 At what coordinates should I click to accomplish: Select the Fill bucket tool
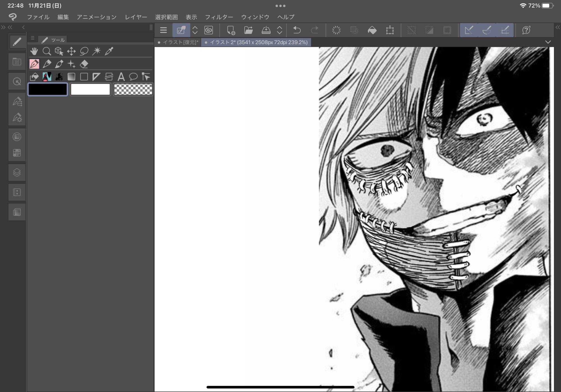34,77
